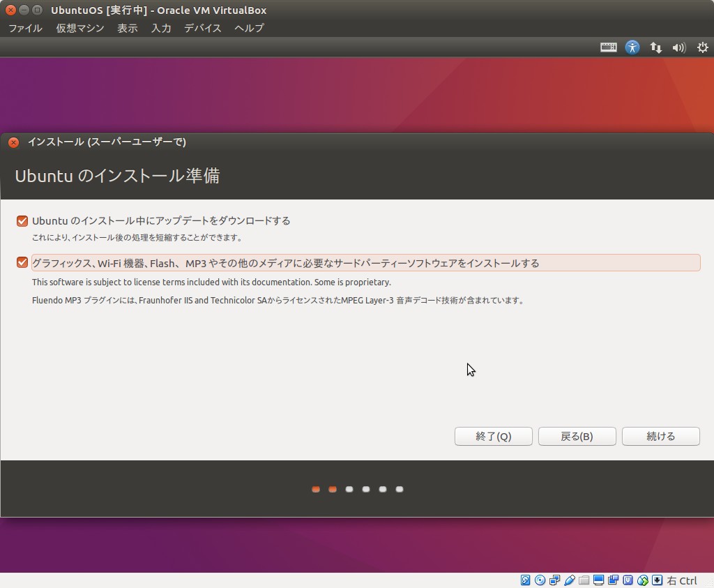714x588 pixels.
Task: Minimize the VirtualBox window
Action: point(24,10)
